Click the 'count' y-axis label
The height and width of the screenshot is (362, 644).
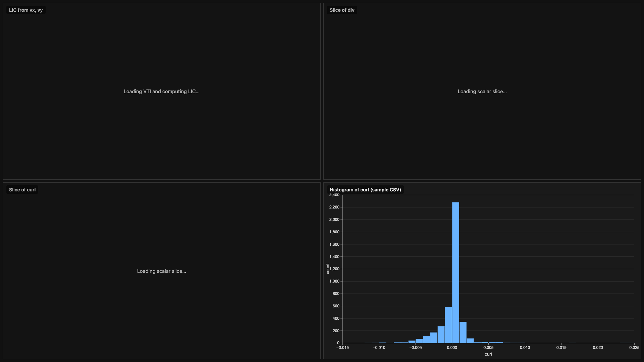pyautogui.click(x=328, y=269)
